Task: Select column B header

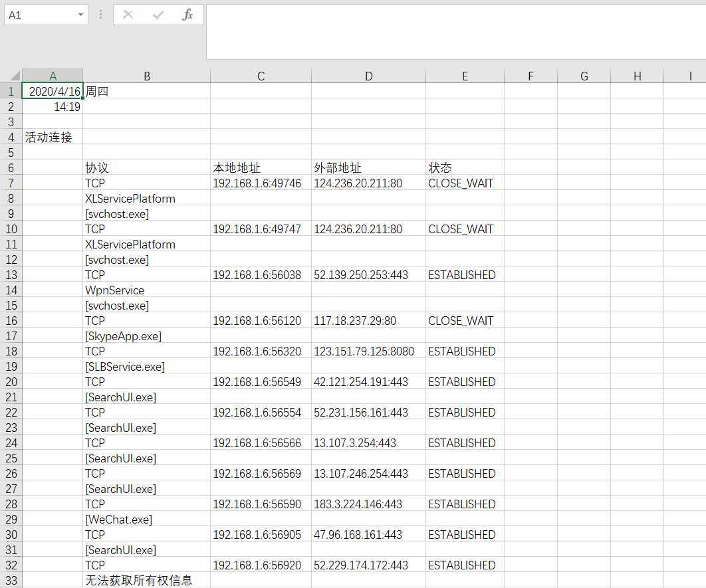Action: click(146, 76)
